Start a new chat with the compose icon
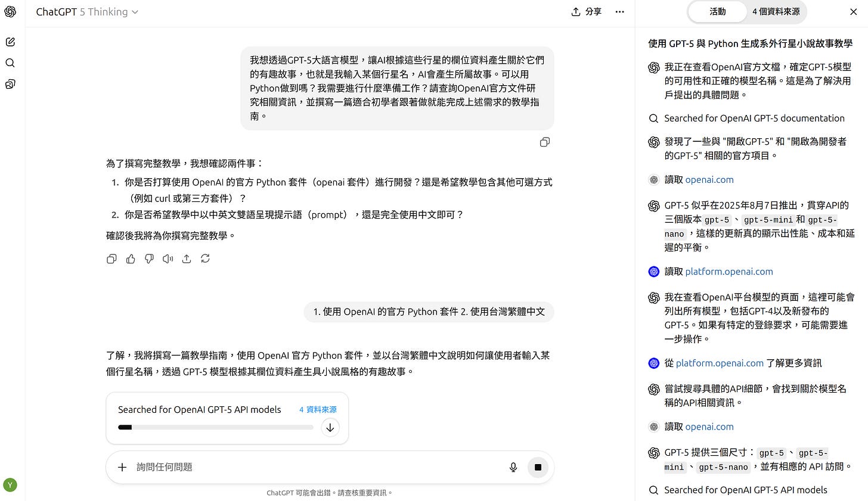This screenshot has height=501, width=868. pos(10,42)
